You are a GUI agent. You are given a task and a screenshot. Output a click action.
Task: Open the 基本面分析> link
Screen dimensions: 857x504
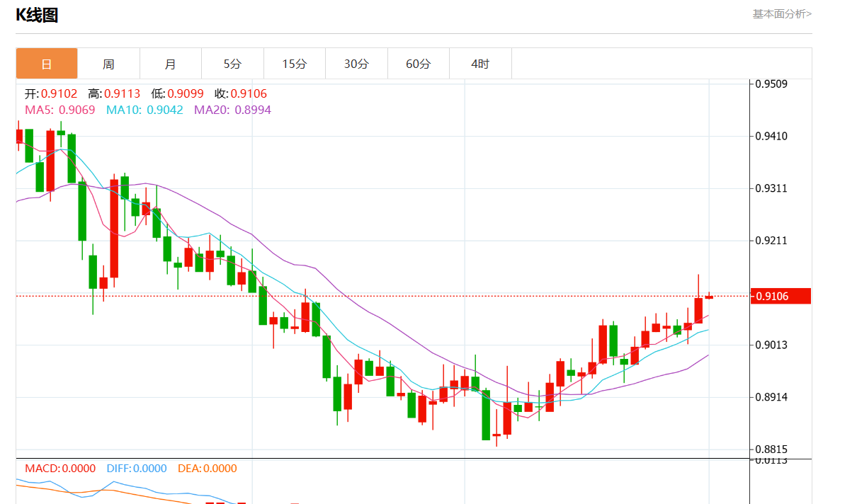pyautogui.click(x=782, y=13)
